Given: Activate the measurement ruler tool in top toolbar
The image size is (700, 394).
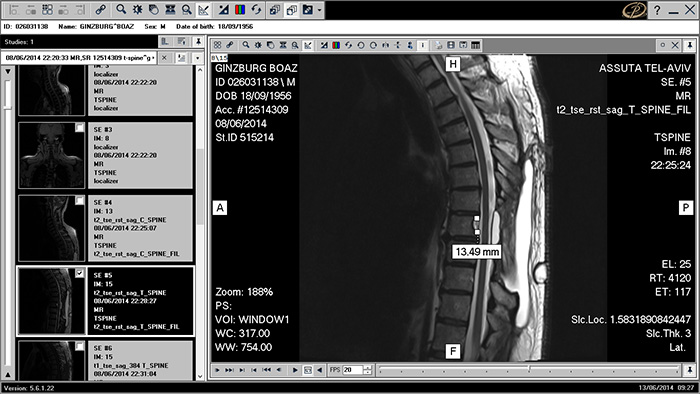Looking at the screenshot, I should coord(204,9).
